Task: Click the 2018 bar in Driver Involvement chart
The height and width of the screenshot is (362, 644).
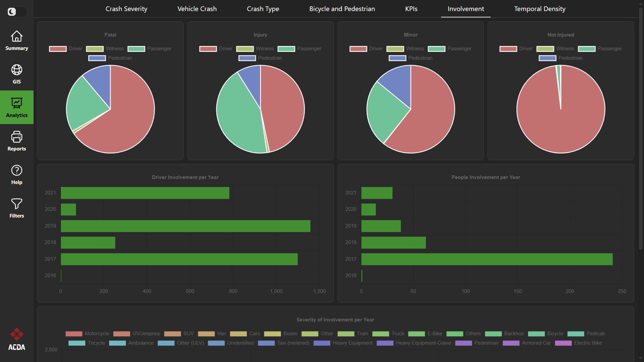Action: pos(88,243)
